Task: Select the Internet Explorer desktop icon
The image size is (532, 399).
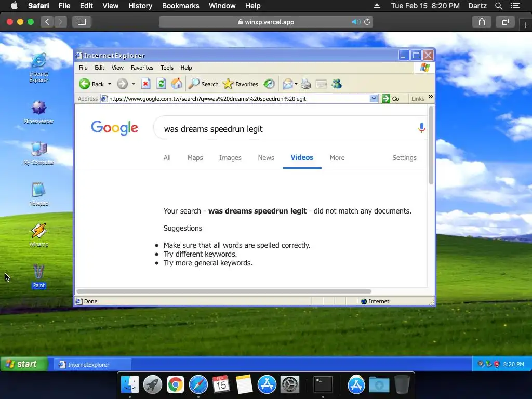Action: [38, 68]
